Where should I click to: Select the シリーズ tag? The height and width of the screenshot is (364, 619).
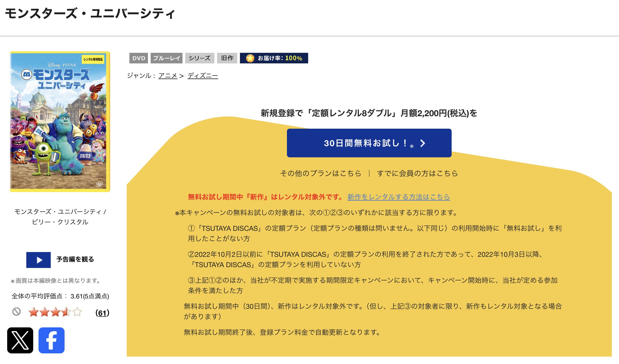tap(200, 58)
